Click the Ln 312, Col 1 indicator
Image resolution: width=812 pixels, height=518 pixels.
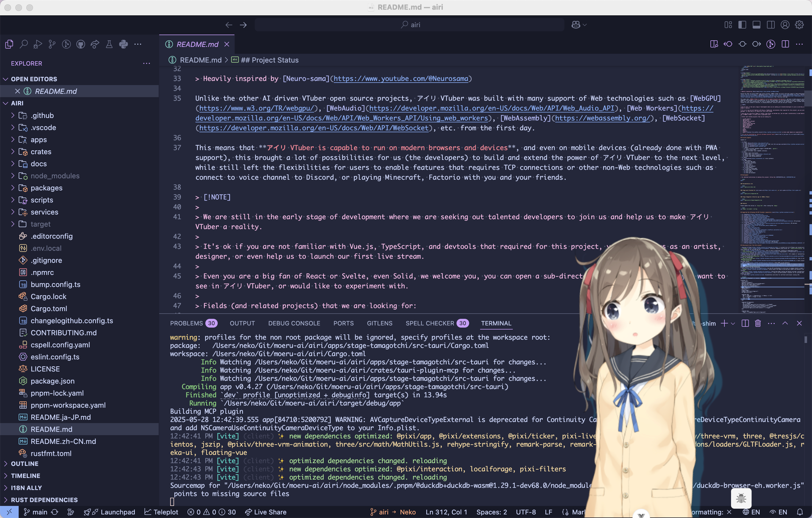click(446, 512)
